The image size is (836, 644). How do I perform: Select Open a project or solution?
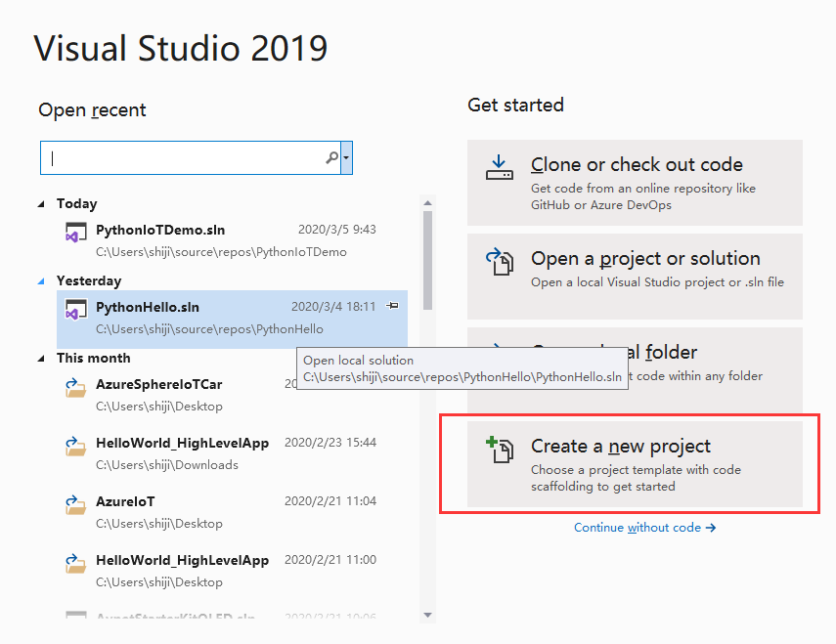tap(635, 277)
